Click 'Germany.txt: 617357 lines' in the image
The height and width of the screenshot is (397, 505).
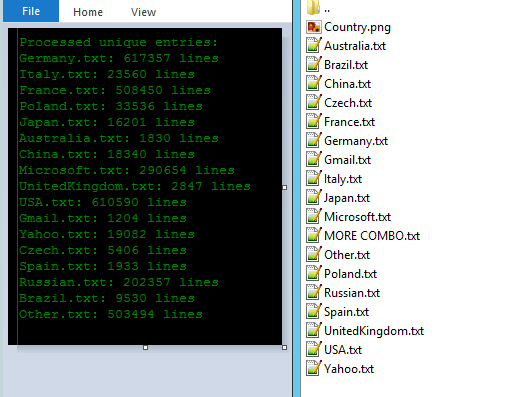(119, 58)
